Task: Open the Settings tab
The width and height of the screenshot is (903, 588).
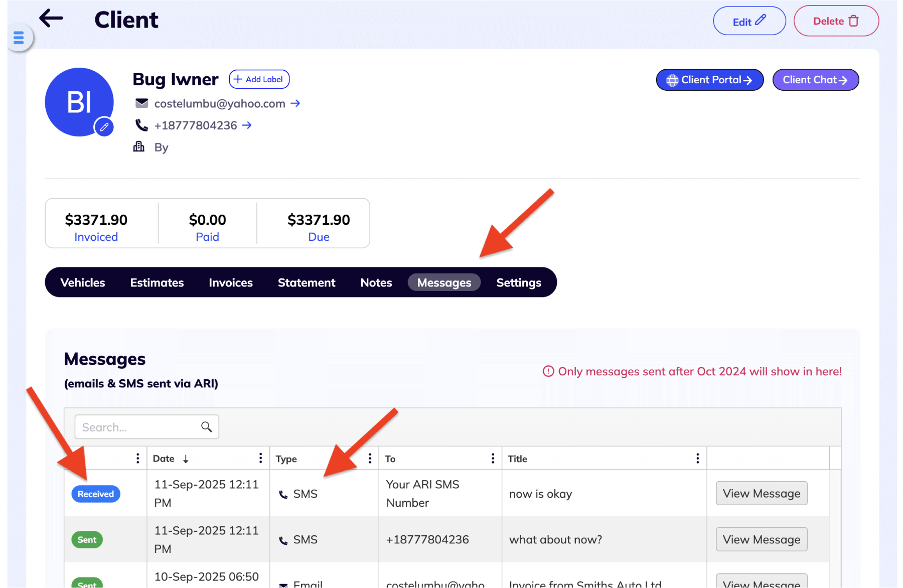Action: tap(519, 282)
